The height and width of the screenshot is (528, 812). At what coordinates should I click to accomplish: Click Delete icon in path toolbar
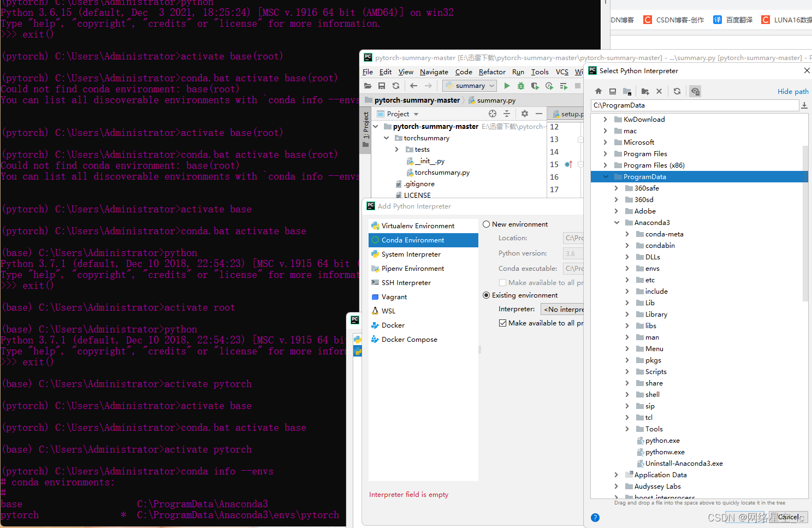(x=659, y=91)
